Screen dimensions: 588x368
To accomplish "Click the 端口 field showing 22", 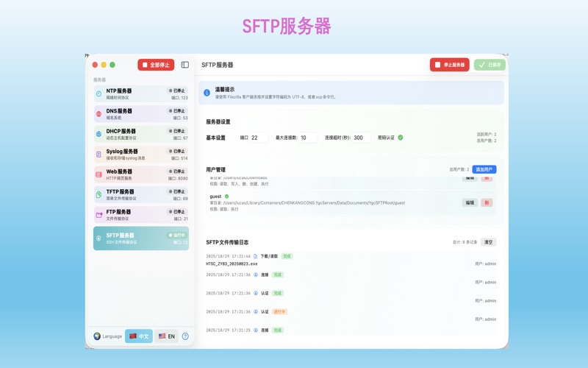I will point(259,138).
